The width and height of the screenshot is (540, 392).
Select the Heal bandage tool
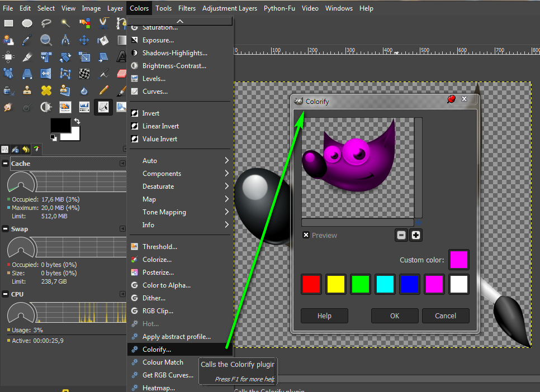46,90
